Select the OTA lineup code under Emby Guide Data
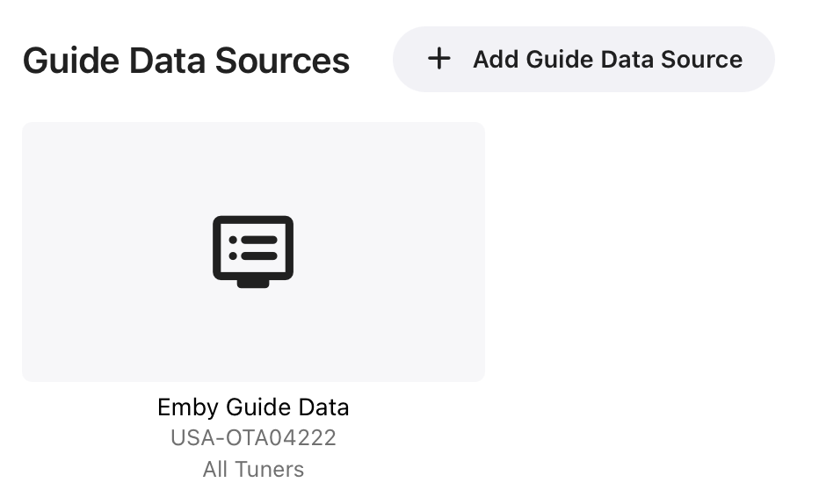The width and height of the screenshot is (819, 504). (253, 437)
